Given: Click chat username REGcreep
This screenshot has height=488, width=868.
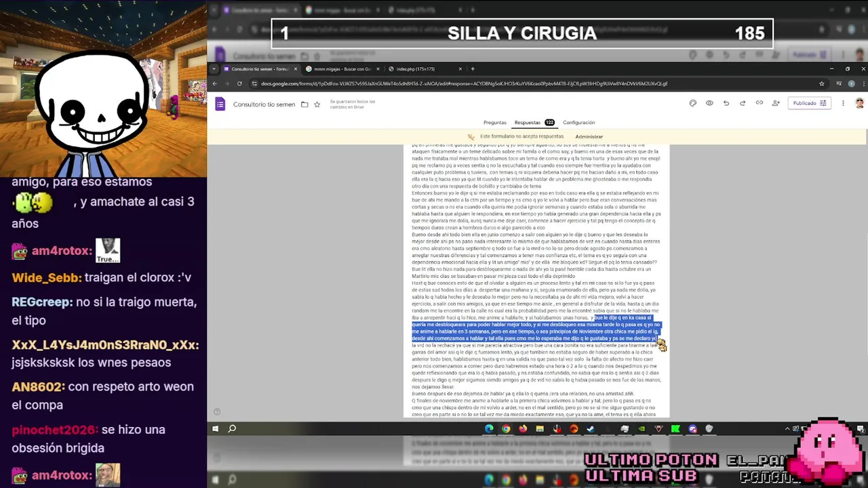Looking at the screenshot, I should coord(42,302).
